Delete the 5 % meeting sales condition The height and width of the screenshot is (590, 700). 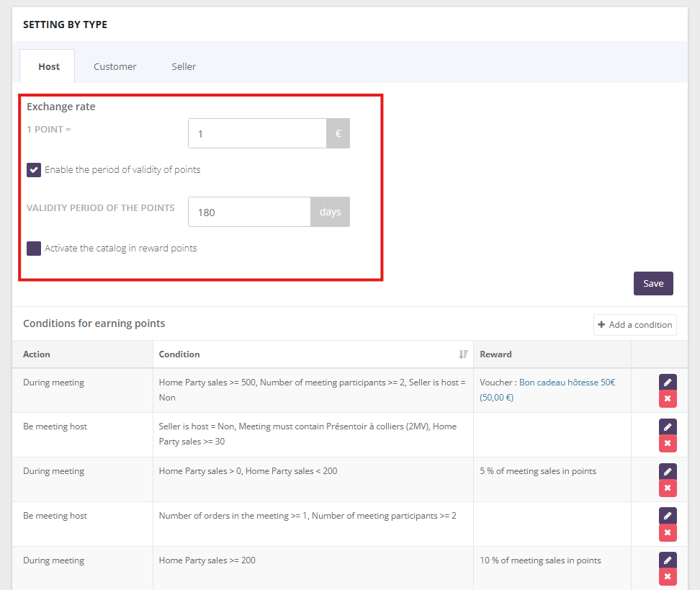tap(667, 488)
